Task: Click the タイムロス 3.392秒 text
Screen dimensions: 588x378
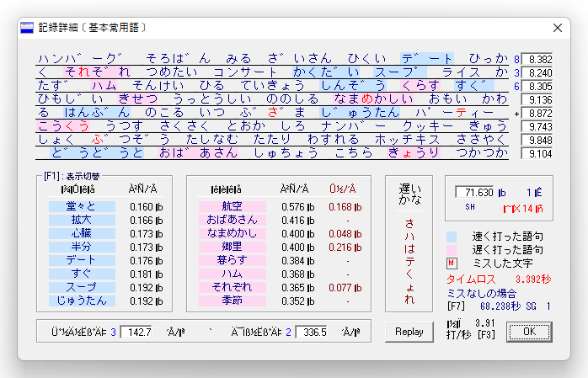Action: point(499,280)
